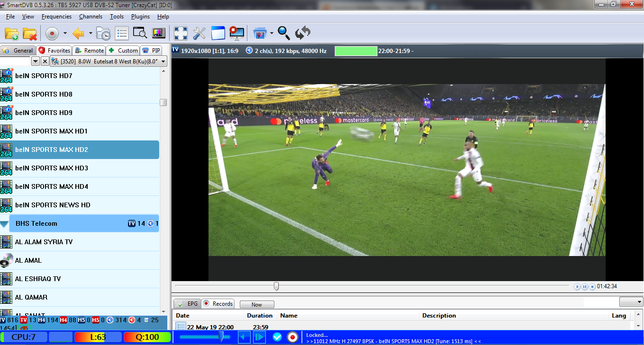The image size is (644, 345).
Task: Open the Eutelsat 8 West satellite dropdown
Action: click(x=109, y=61)
